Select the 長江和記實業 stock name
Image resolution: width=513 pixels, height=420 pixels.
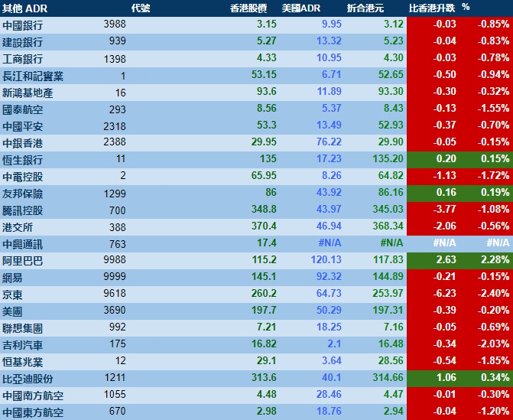(x=33, y=76)
